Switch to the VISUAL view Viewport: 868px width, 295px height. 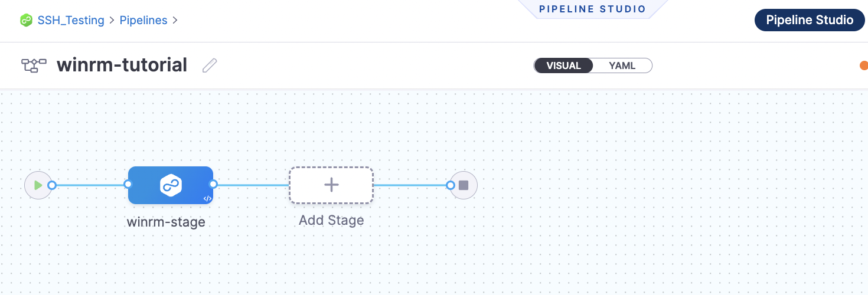tap(563, 65)
